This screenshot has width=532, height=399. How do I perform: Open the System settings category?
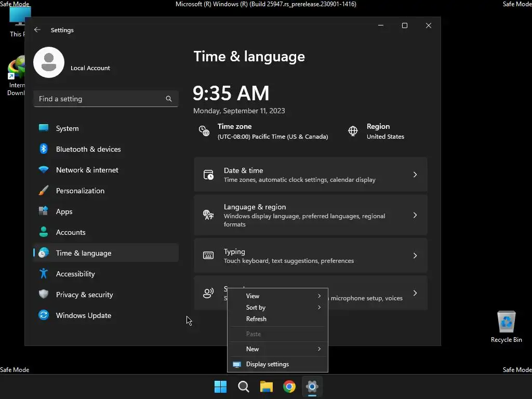67,128
